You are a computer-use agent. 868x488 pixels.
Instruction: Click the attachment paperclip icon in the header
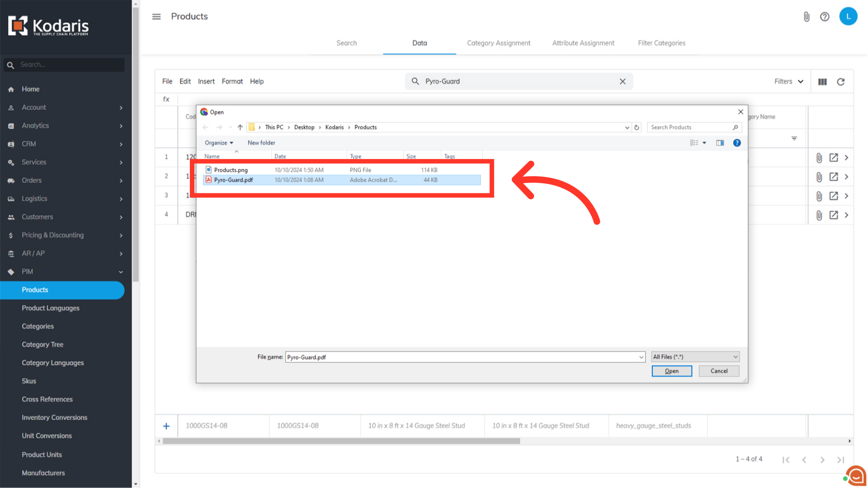807,17
